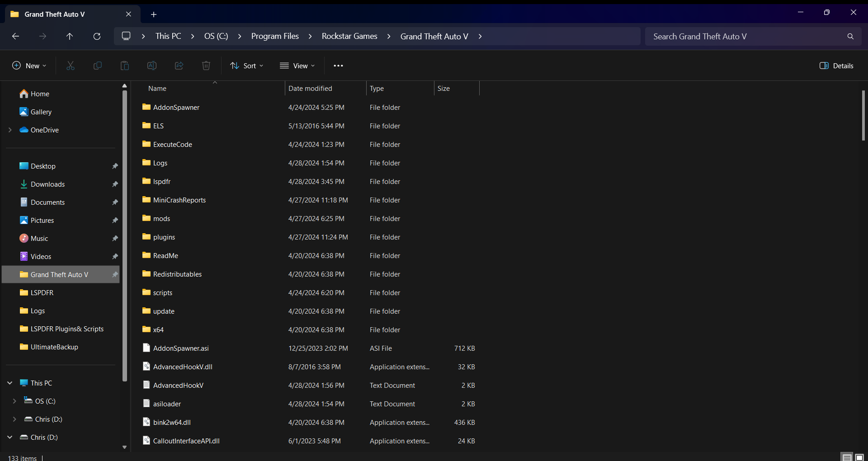The image size is (868, 461).
Task: Click the Cut scissors icon in toolbar
Action: click(71, 66)
